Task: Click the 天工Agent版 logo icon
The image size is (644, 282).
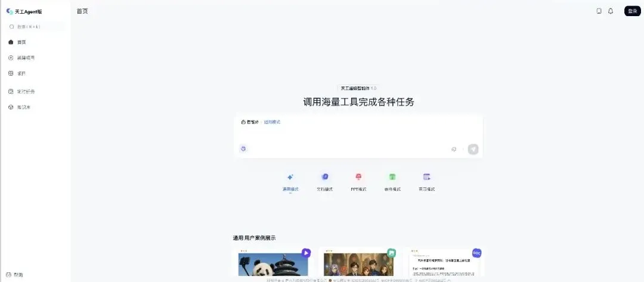Action: click(x=10, y=11)
